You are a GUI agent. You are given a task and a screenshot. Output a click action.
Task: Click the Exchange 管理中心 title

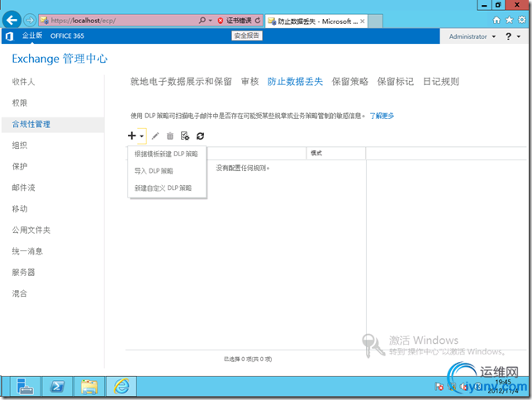pyautogui.click(x=59, y=59)
